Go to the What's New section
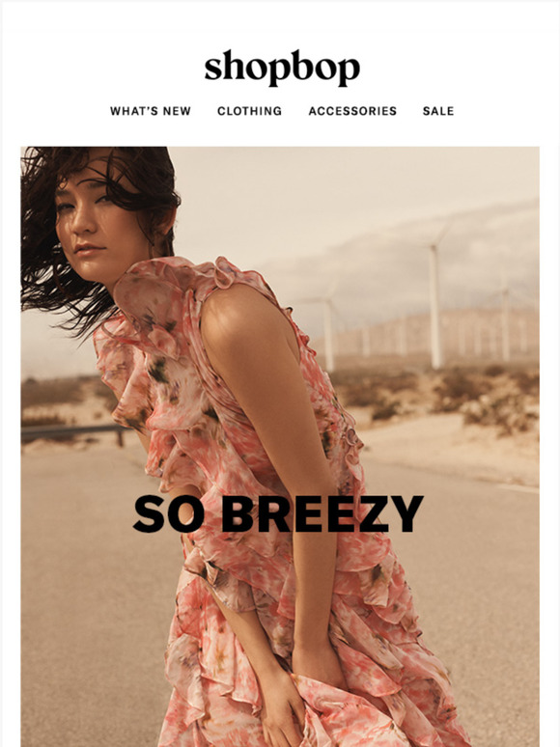The width and height of the screenshot is (560, 747). pos(151,111)
